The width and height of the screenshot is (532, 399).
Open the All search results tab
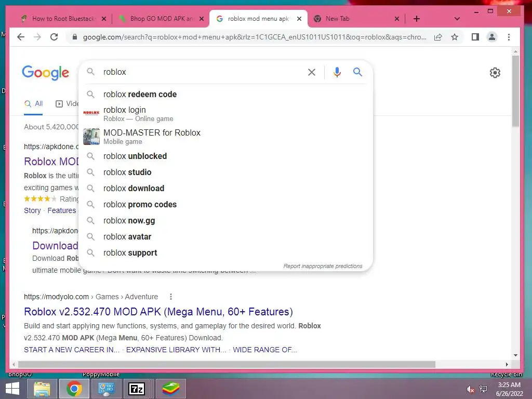click(33, 104)
